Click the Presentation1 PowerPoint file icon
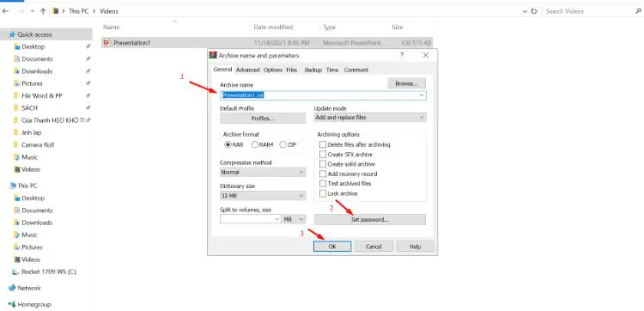 click(107, 42)
